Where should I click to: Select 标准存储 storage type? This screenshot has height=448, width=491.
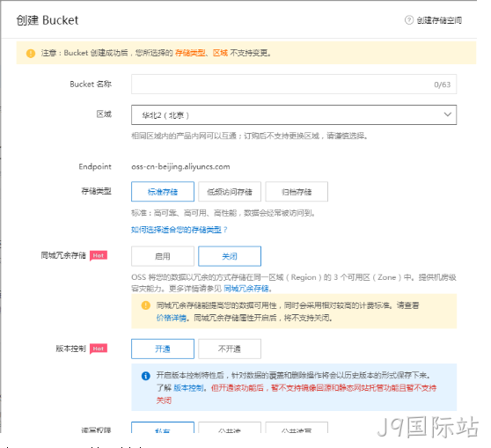(163, 191)
